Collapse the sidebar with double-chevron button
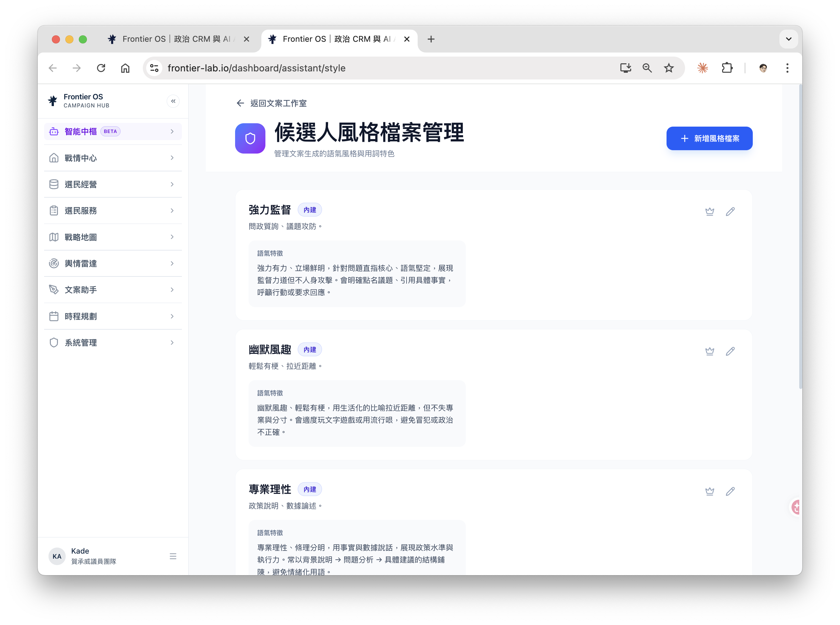Viewport: 840px width, 625px height. (173, 101)
